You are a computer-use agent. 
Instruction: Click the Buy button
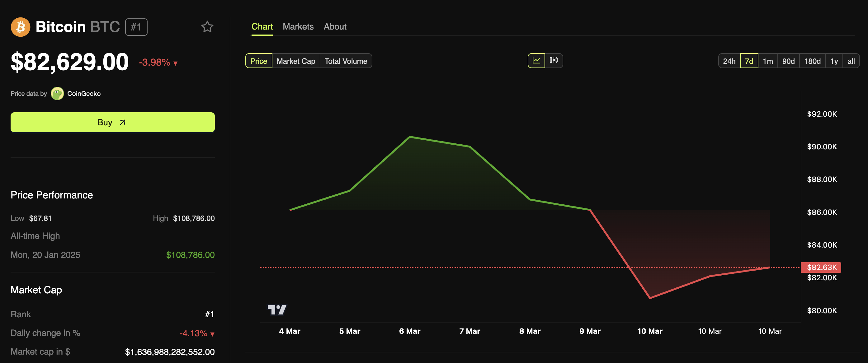pos(112,122)
